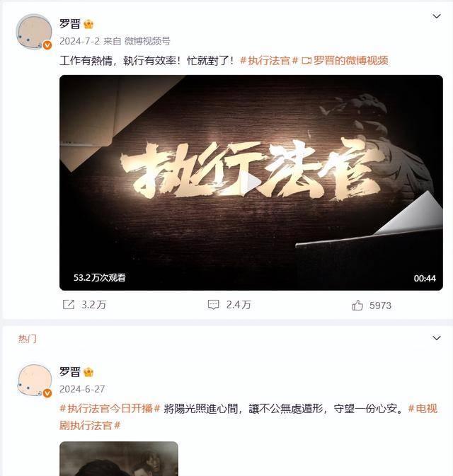This screenshot has width=453, height=476.
Task: Open the #执行法官# hashtag in first post
Action: tap(269, 61)
